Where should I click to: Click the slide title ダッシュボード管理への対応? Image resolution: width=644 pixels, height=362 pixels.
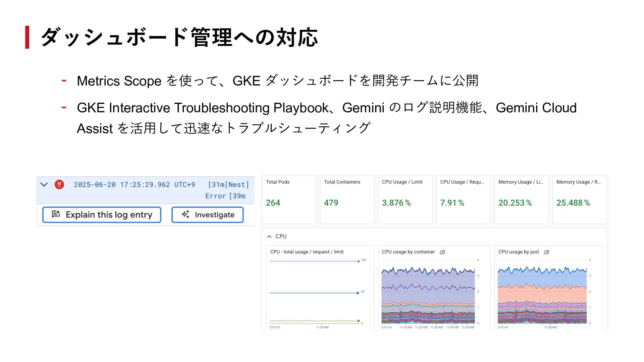(x=179, y=37)
